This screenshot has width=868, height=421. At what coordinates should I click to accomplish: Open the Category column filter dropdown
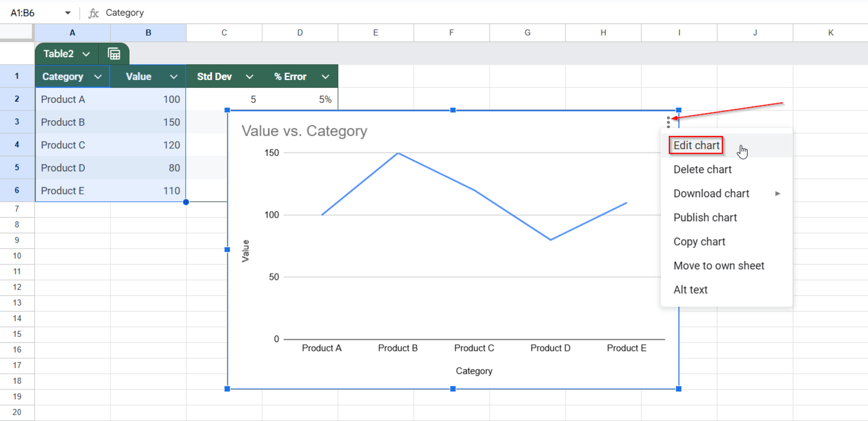(x=98, y=77)
